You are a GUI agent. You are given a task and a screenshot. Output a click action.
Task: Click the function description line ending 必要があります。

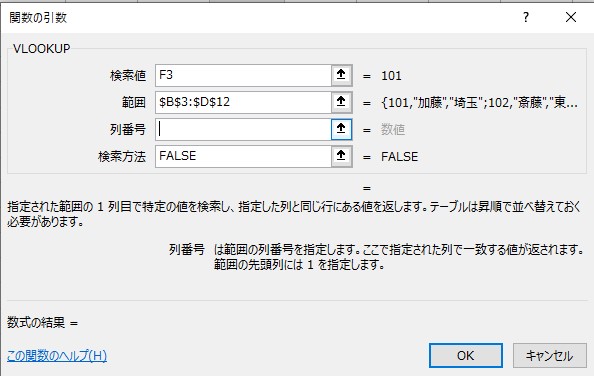(294, 214)
